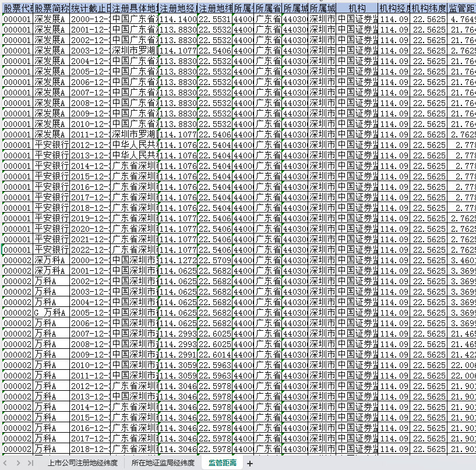
Task: Add a new sheet with the plus icon
Action: coord(250,464)
